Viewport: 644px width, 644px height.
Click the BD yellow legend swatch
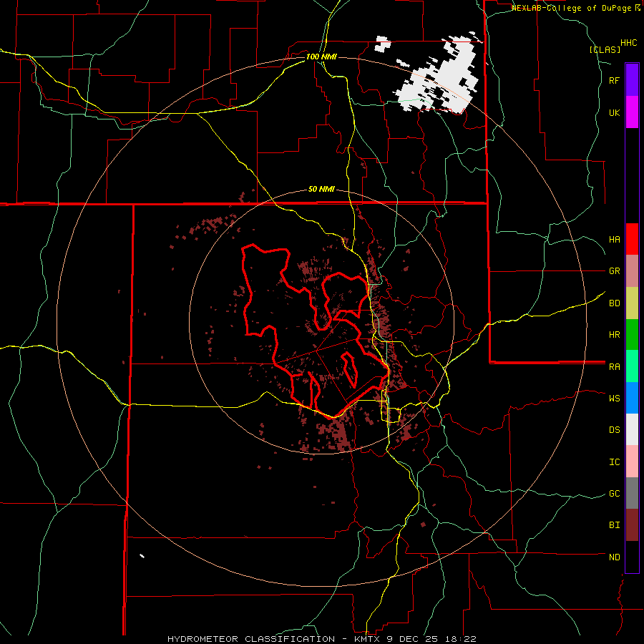[632, 303]
